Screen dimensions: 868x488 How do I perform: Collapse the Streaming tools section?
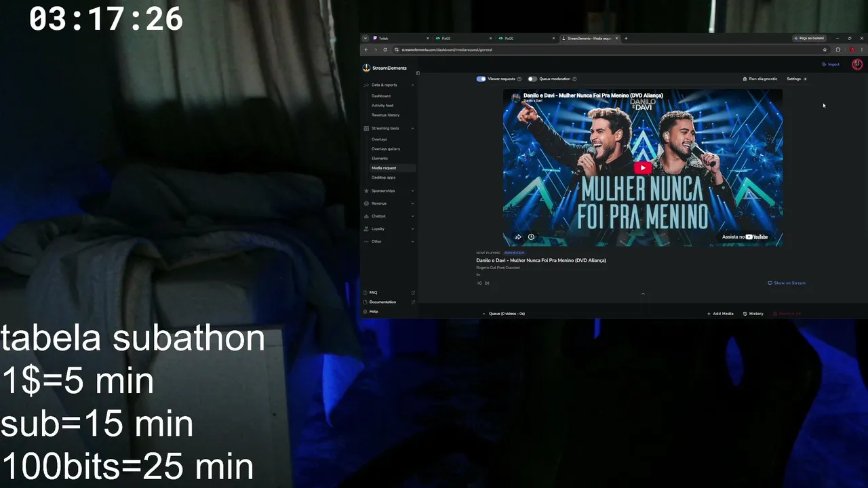(412, 129)
